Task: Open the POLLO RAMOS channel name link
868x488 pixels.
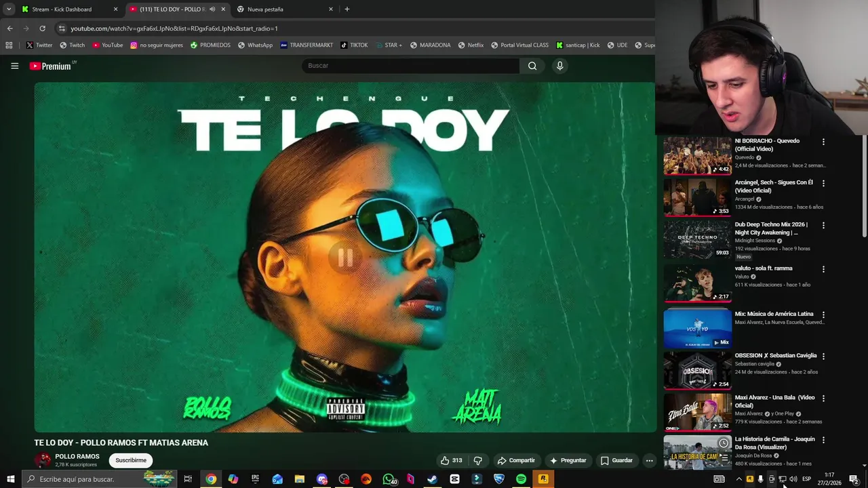Action: (x=77, y=457)
